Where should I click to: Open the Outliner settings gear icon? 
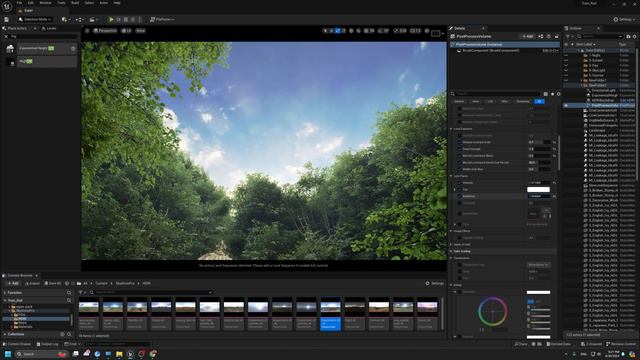click(634, 36)
